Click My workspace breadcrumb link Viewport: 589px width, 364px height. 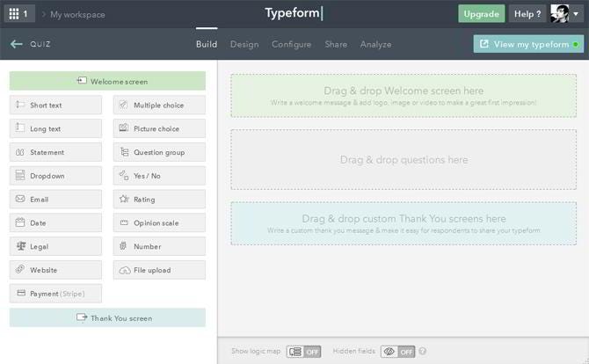tap(77, 15)
